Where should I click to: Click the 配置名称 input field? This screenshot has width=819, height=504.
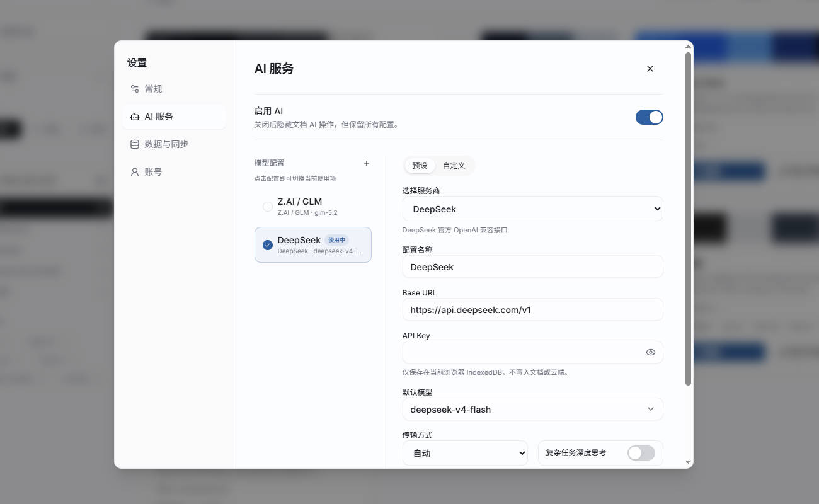pos(533,266)
